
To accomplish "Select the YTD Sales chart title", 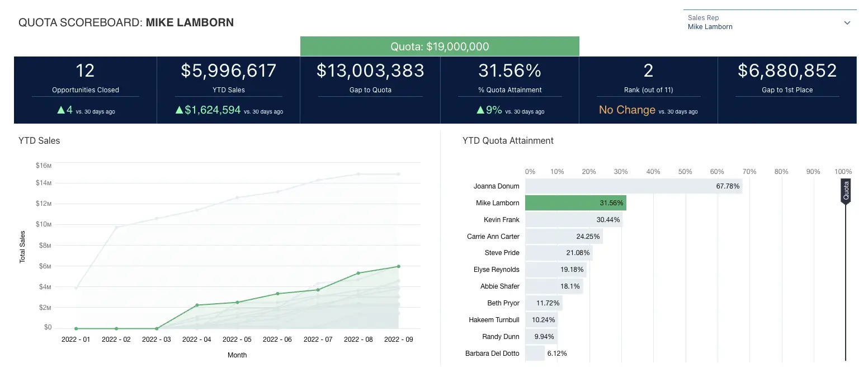I will pyautogui.click(x=39, y=140).
